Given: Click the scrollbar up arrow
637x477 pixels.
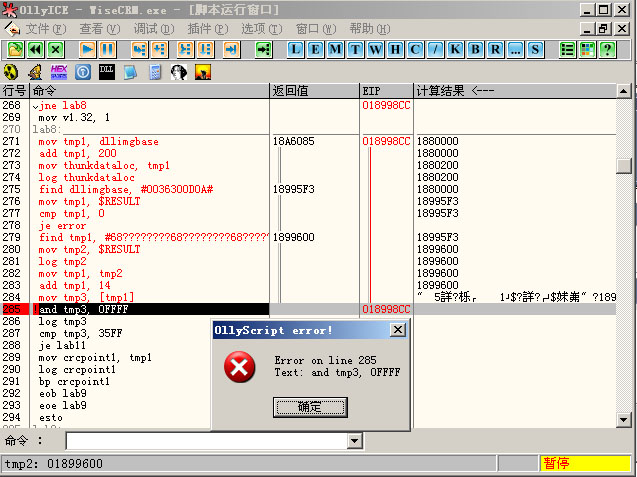Looking at the screenshot, I should point(624,91).
